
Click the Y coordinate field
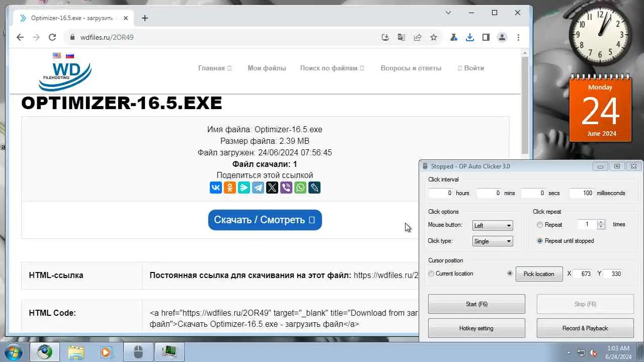[x=612, y=274]
